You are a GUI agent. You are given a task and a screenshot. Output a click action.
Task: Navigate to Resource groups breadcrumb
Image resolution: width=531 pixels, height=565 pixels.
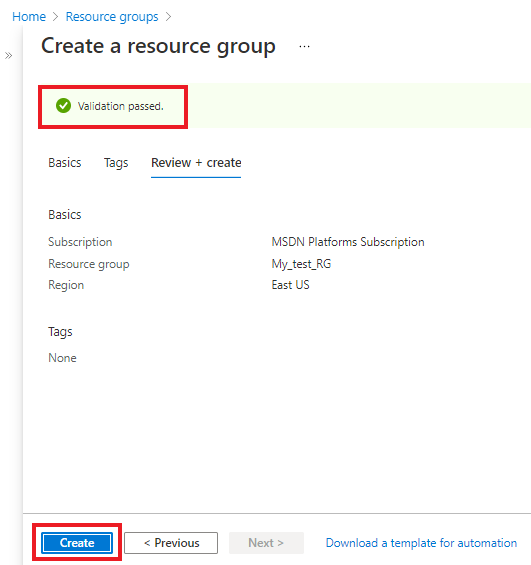(112, 17)
